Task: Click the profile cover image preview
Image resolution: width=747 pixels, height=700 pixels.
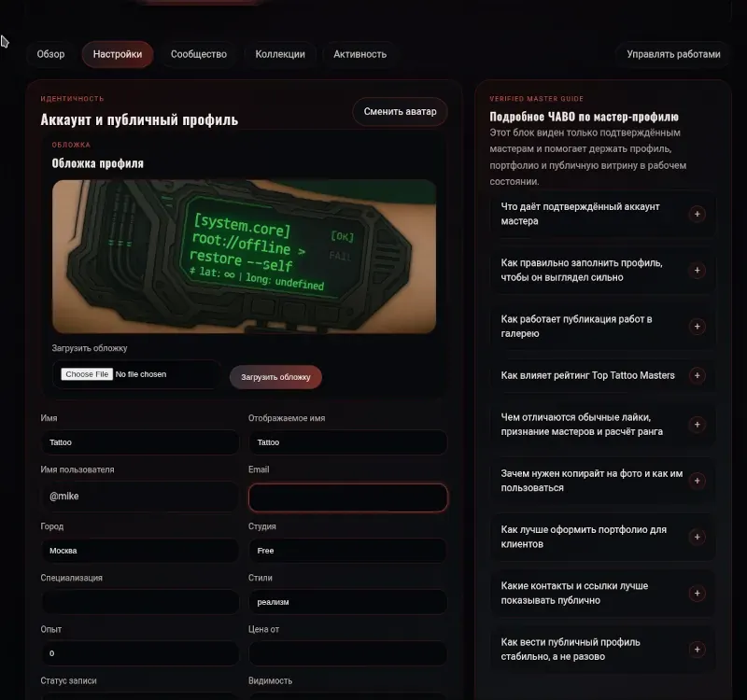Action: pyautogui.click(x=244, y=256)
